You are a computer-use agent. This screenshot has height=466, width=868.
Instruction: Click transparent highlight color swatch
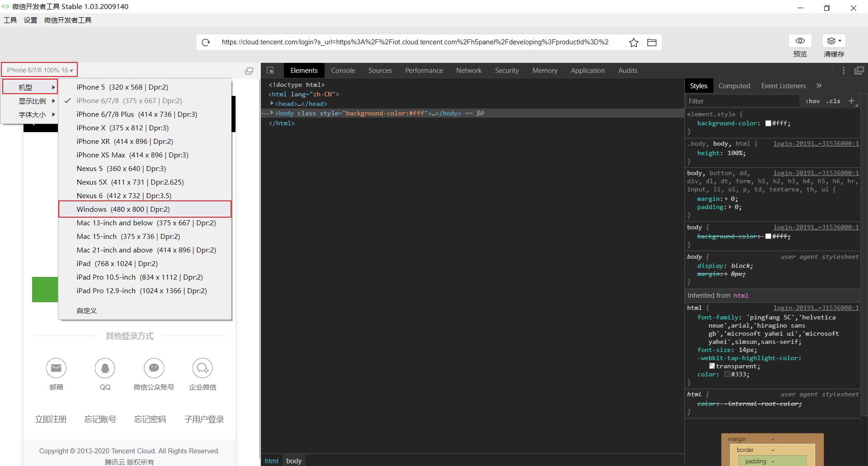(712, 366)
